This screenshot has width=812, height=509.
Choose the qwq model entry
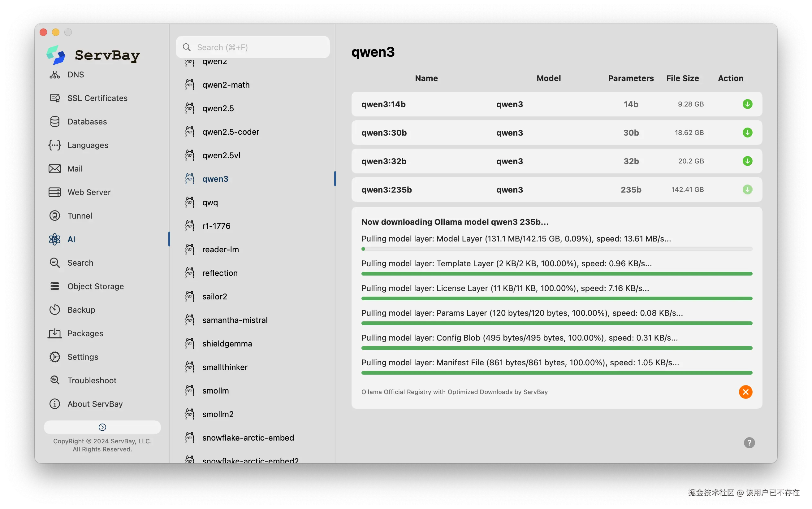click(210, 203)
